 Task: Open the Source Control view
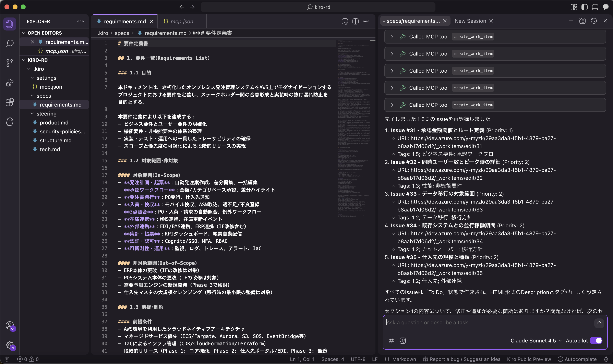pos(10,63)
